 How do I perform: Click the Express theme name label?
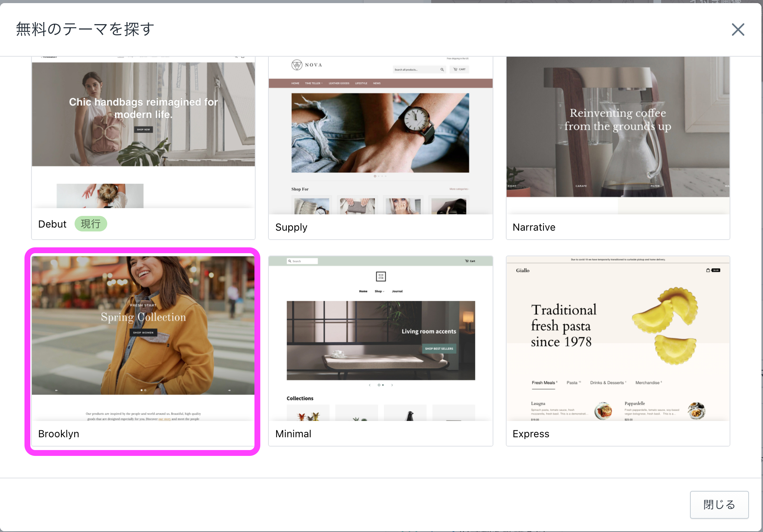[x=531, y=434]
